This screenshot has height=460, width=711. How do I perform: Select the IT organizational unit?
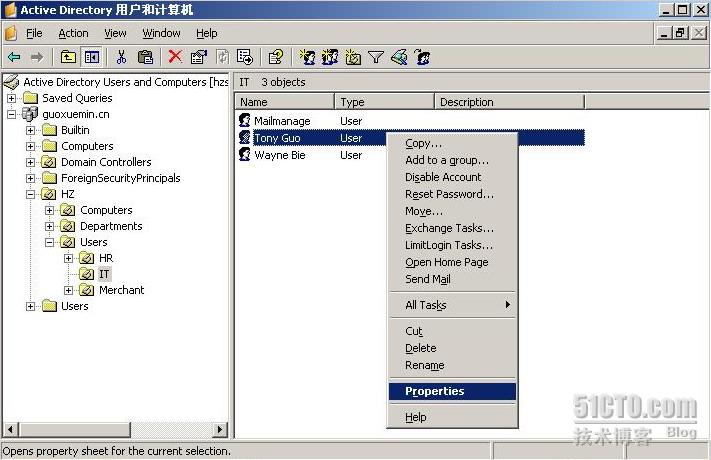point(104,274)
